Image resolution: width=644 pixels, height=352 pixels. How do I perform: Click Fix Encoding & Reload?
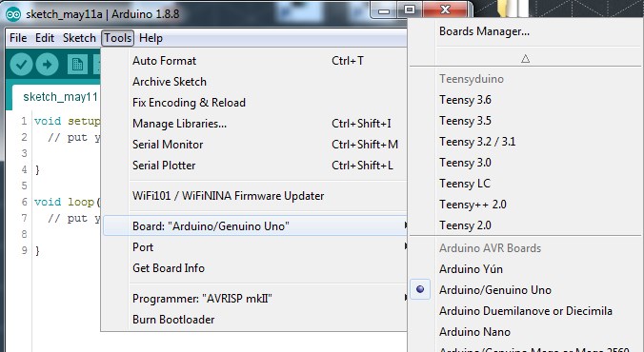click(x=253, y=103)
